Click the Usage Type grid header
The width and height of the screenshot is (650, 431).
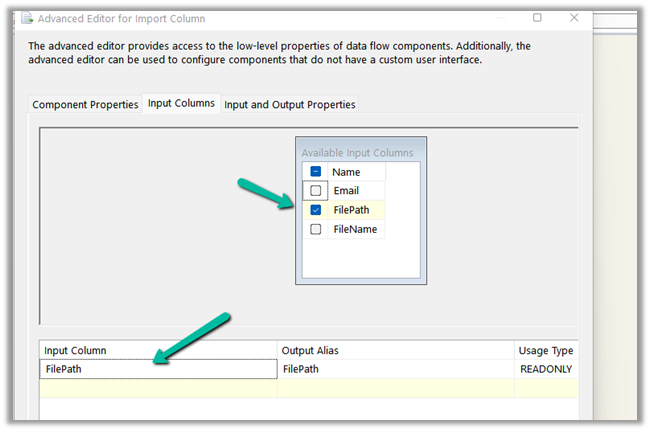coord(546,350)
